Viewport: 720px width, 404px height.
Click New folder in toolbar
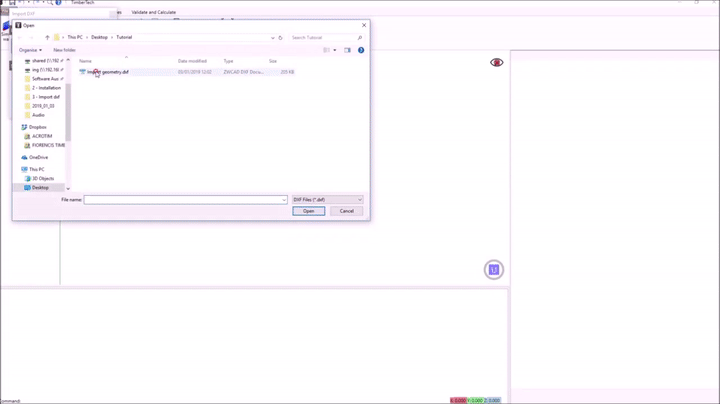click(64, 50)
